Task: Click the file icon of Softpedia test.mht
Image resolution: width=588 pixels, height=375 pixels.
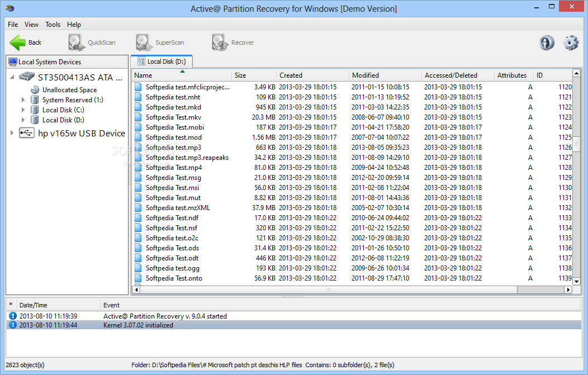Action: pos(138,97)
